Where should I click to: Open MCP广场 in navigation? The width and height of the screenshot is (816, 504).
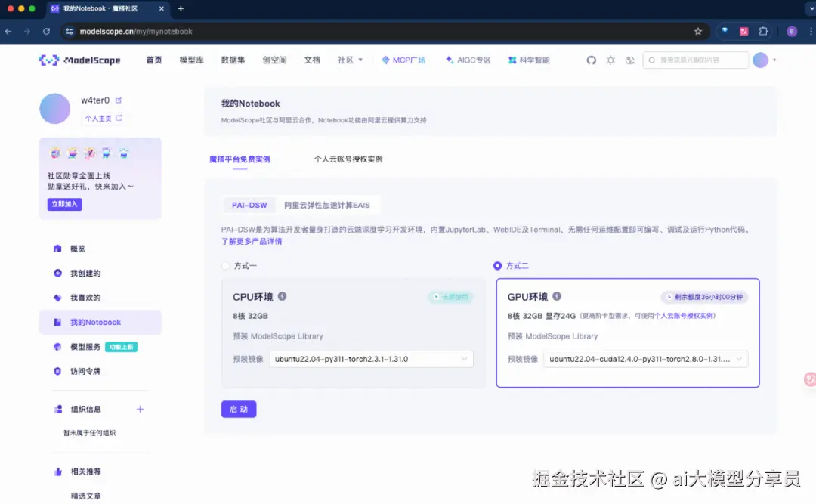click(403, 60)
